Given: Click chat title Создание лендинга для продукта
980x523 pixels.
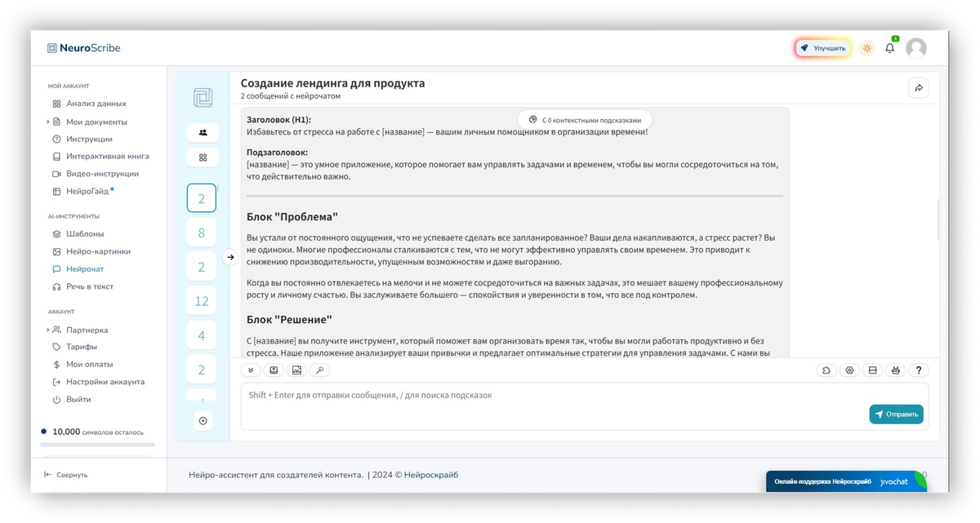Looking at the screenshot, I should pyautogui.click(x=332, y=83).
